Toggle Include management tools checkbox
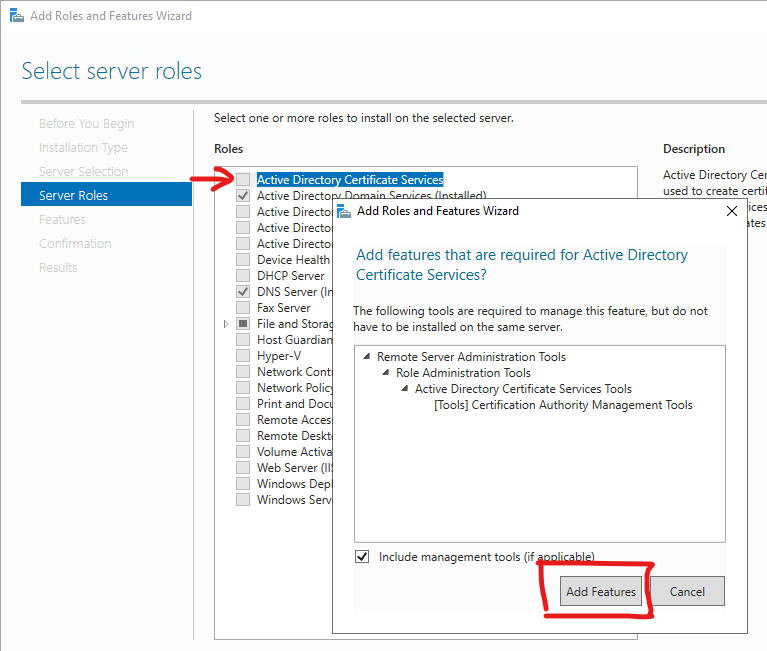Viewport: 767px width, 651px height. coord(362,557)
